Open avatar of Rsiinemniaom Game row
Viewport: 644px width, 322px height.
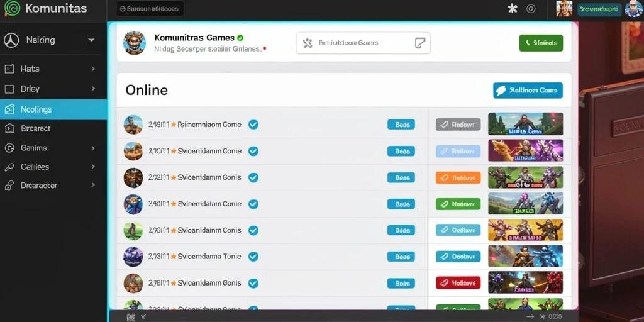[x=133, y=125]
